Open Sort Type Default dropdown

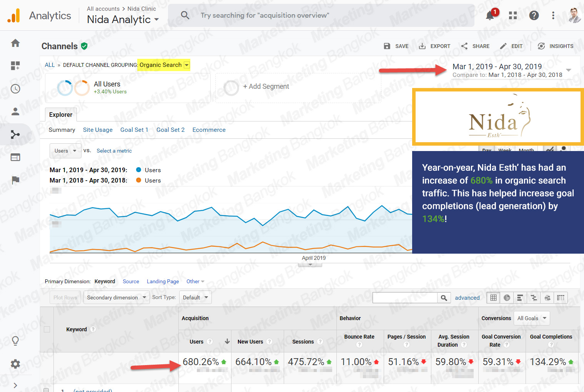coord(195,297)
